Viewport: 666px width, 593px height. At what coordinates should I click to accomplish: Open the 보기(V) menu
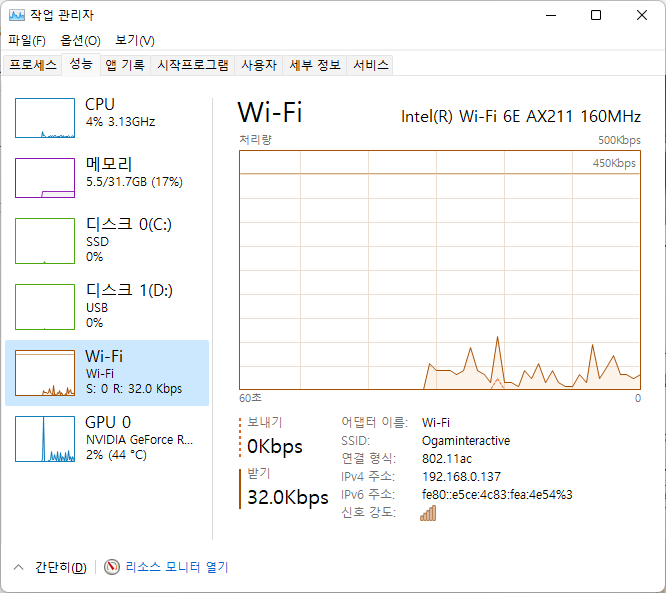click(134, 40)
